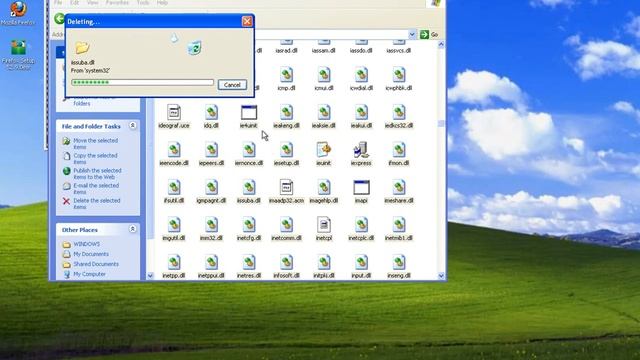Select the input.dll file icon
This screenshot has width=640, height=360.
(361, 262)
